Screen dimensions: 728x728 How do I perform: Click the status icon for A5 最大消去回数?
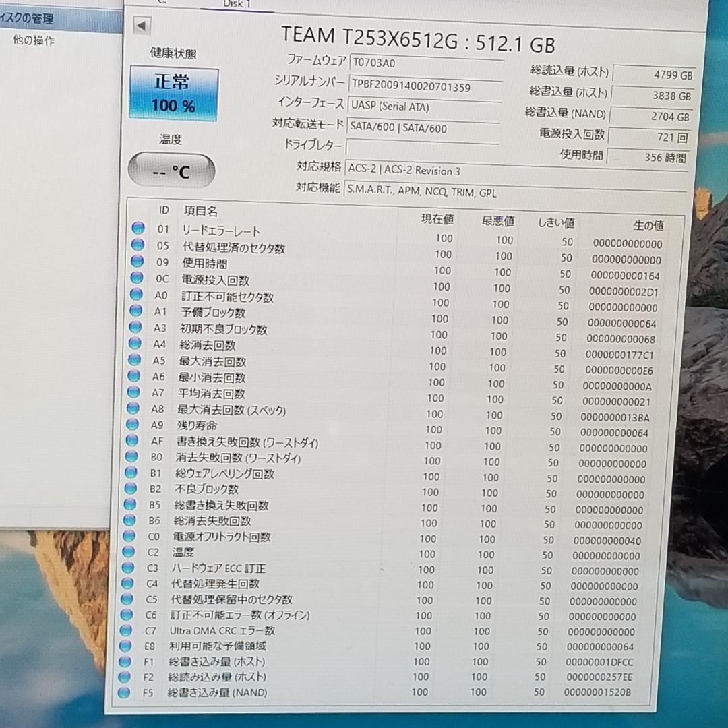134,359
